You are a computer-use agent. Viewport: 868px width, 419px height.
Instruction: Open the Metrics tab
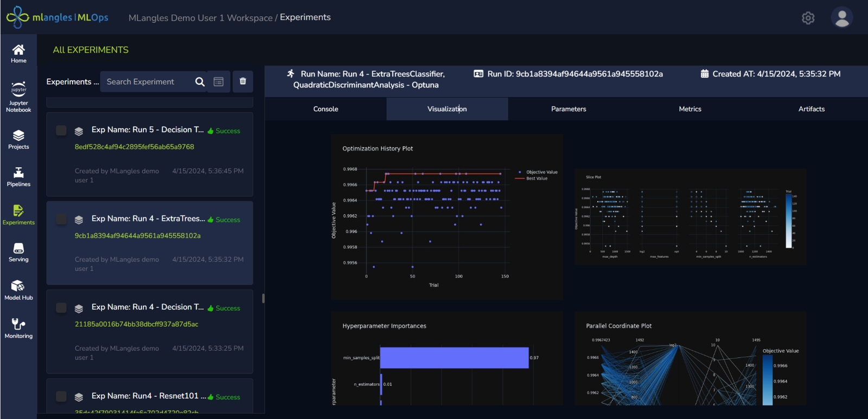(x=690, y=109)
